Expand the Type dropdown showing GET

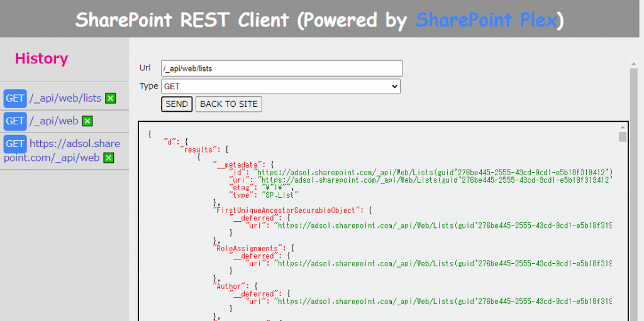[x=280, y=86]
